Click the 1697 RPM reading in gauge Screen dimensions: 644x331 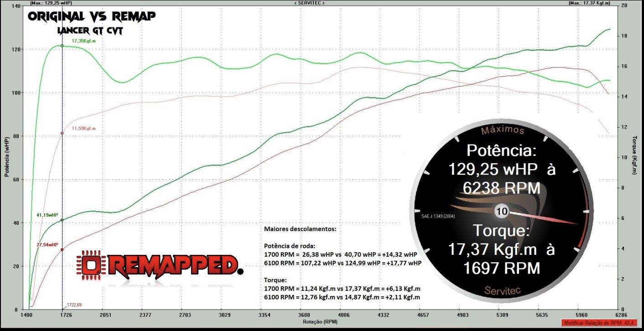pyautogui.click(x=502, y=268)
